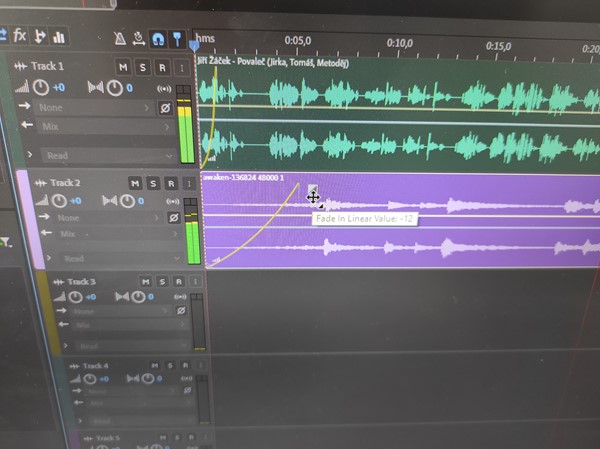Click the EQ bars icon in toolbar
The image size is (600, 449).
(59, 37)
